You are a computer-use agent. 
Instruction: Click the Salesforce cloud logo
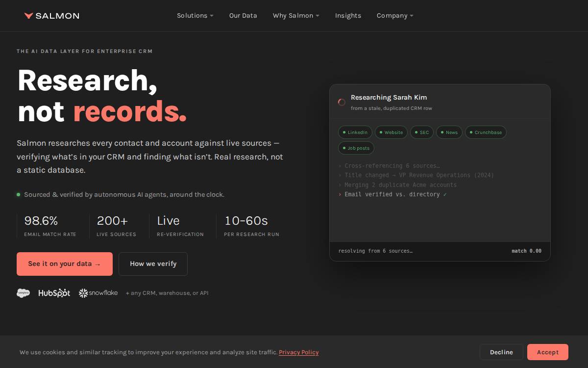coord(23,293)
